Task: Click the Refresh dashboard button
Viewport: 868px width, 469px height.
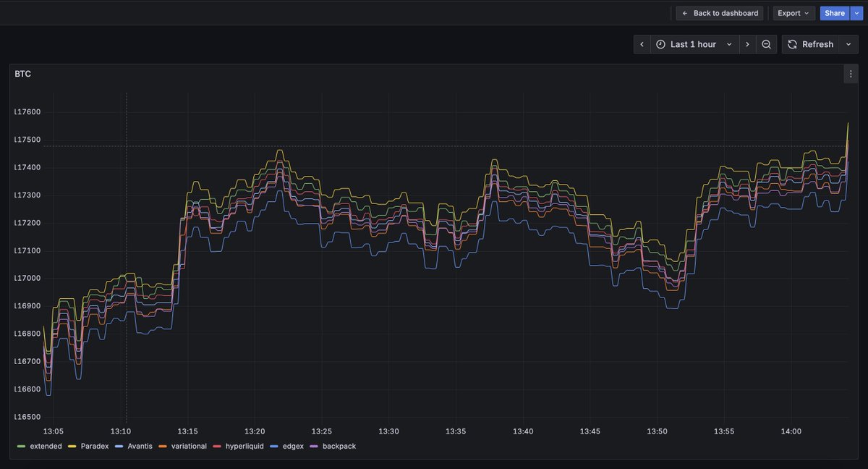Action: click(x=810, y=44)
